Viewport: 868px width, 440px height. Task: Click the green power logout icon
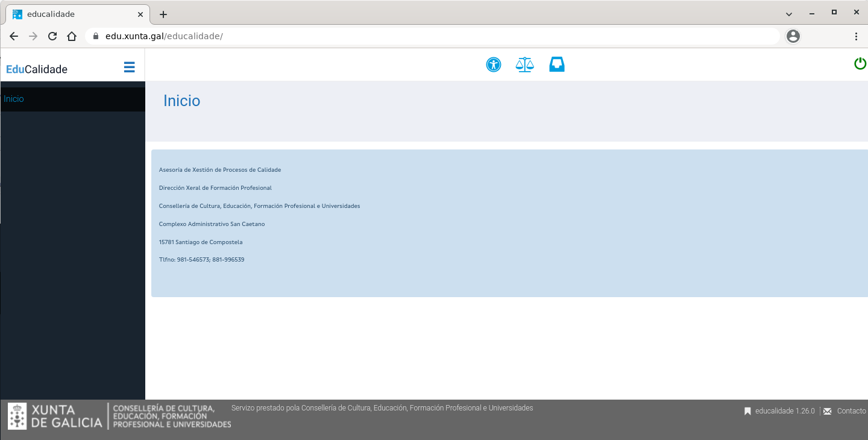click(860, 63)
